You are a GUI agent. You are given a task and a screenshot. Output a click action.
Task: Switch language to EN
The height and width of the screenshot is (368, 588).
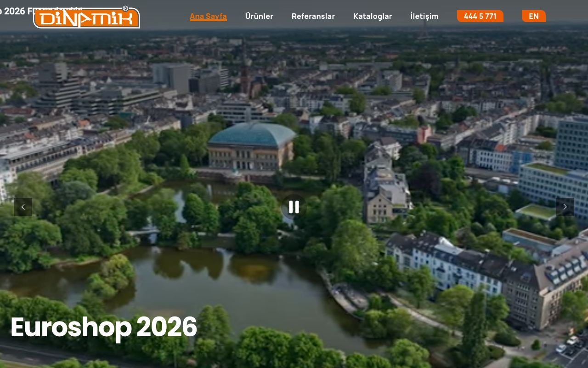point(534,16)
